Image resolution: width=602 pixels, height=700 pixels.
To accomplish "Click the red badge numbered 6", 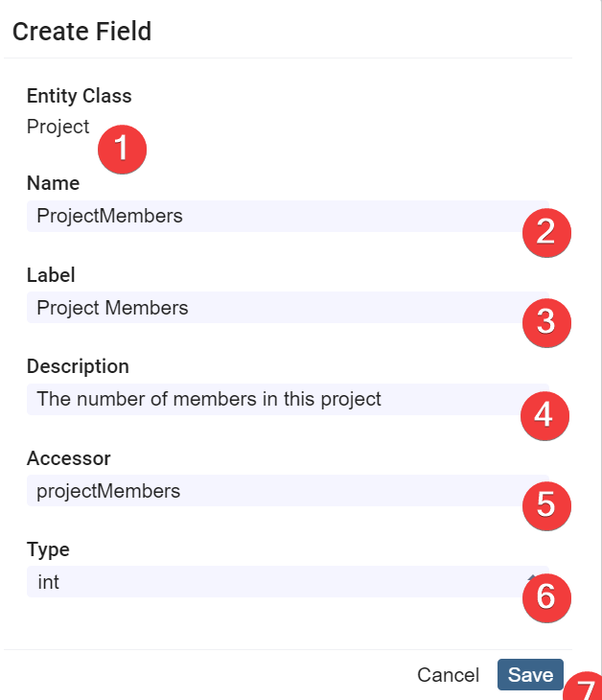I will click(x=546, y=595).
